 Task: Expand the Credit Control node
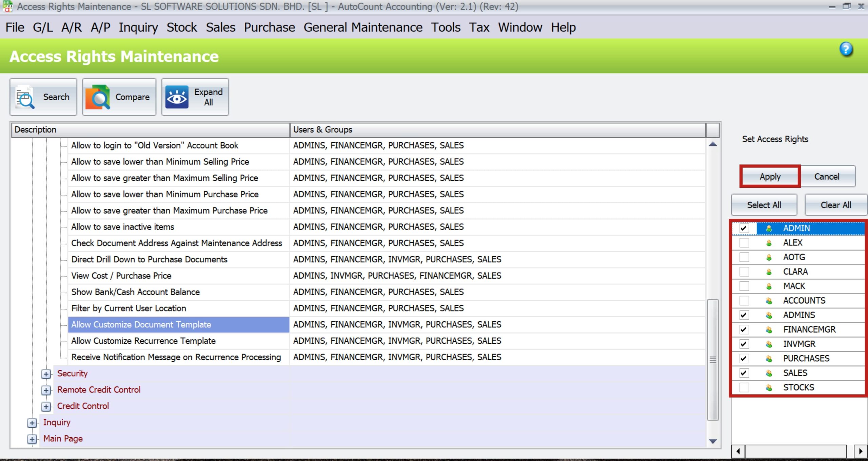(46, 406)
